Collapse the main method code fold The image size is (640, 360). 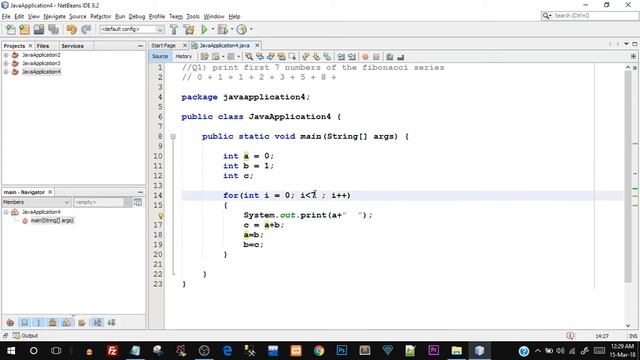173,136
